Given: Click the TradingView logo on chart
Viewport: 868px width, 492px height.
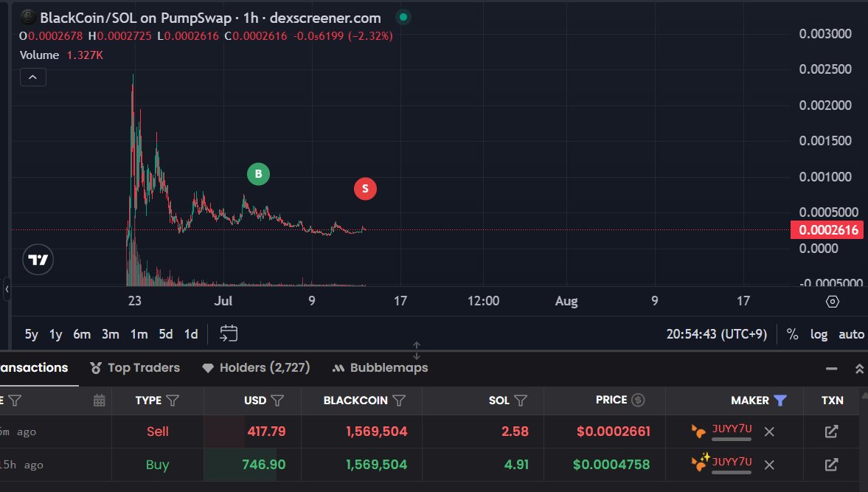Looking at the screenshot, I should tap(38, 260).
